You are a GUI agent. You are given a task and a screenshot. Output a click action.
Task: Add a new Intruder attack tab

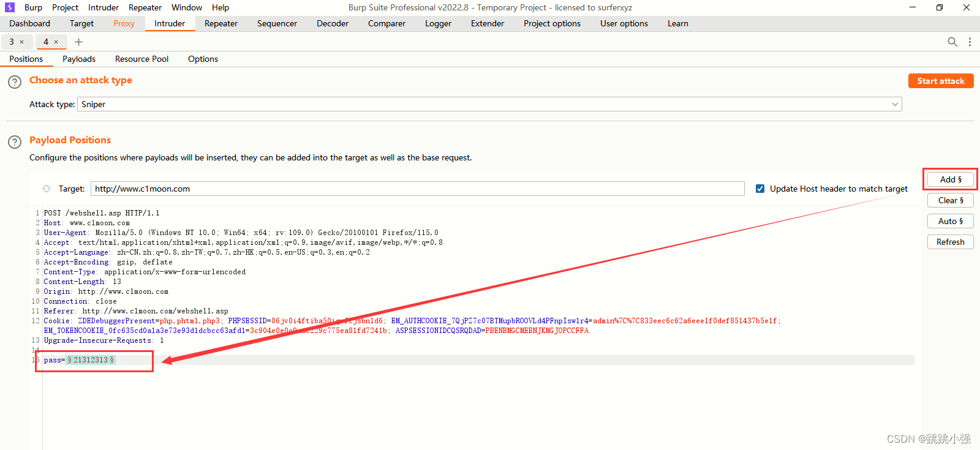point(78,42)
